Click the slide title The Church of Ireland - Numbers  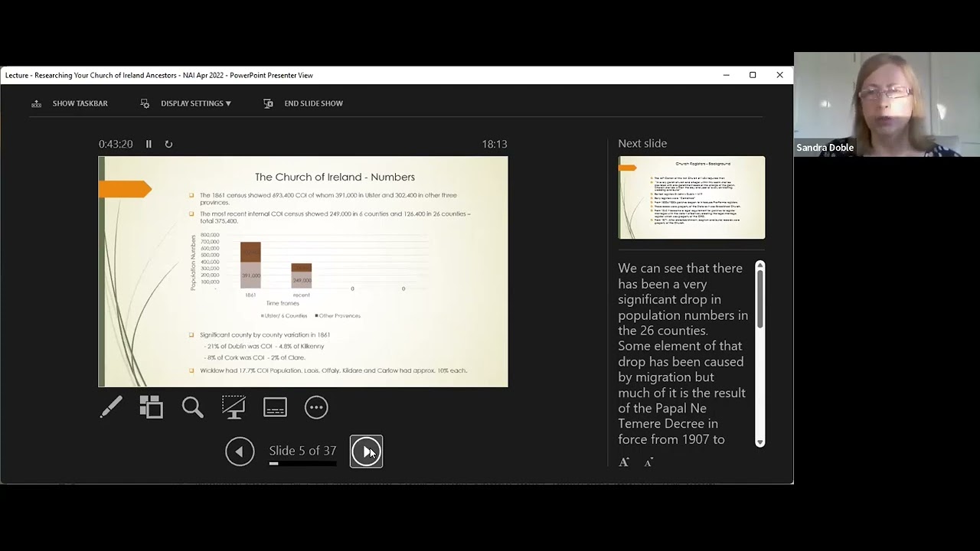point(335,177)
